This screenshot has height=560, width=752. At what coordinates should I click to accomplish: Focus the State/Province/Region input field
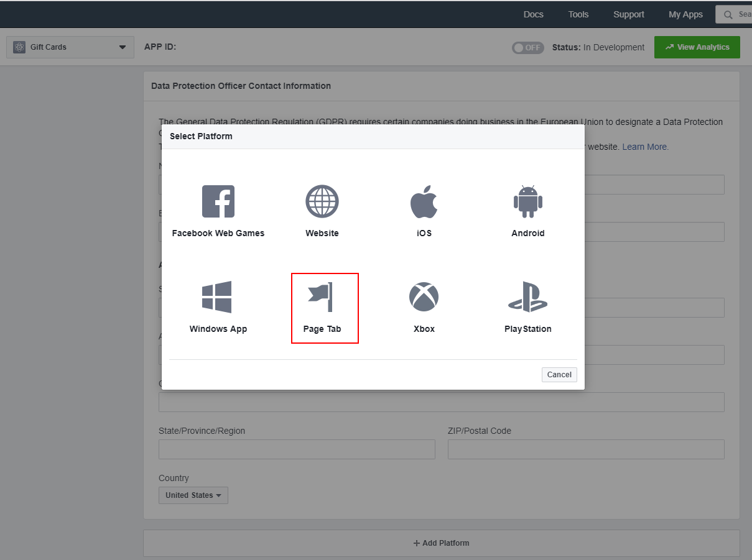point(297,449)
